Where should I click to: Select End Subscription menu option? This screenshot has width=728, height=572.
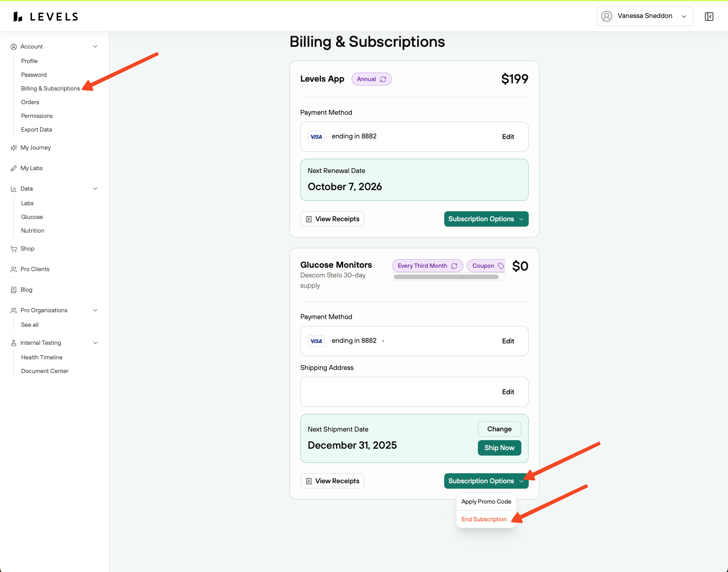pos(484,519)
